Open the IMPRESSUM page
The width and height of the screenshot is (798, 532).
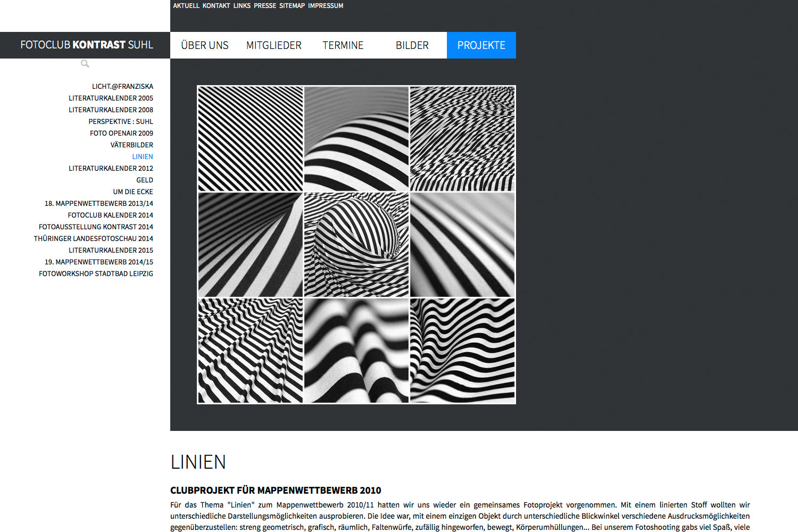pyautogui.click(x=326, y=6)
